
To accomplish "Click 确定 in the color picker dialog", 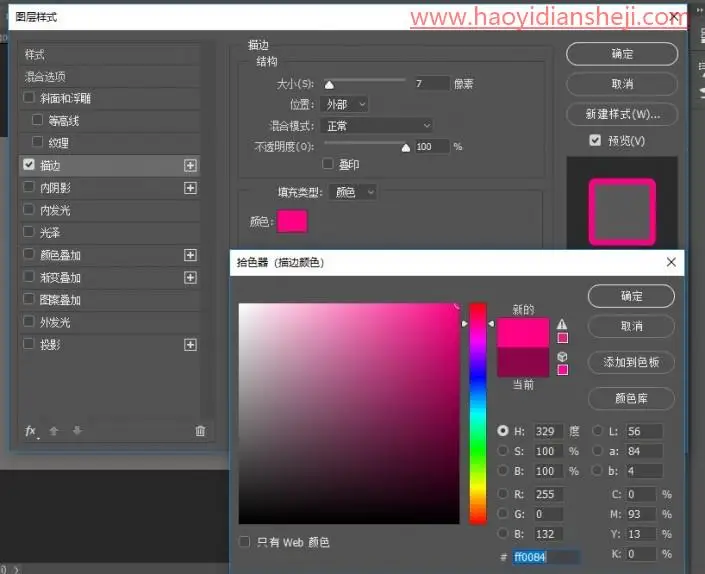I will tap(631, 296).
